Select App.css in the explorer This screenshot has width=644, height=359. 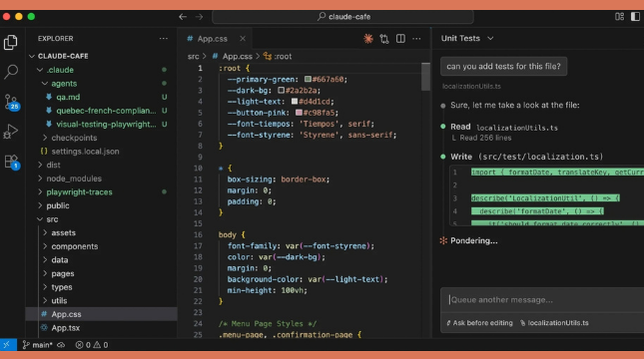[66, 314]
